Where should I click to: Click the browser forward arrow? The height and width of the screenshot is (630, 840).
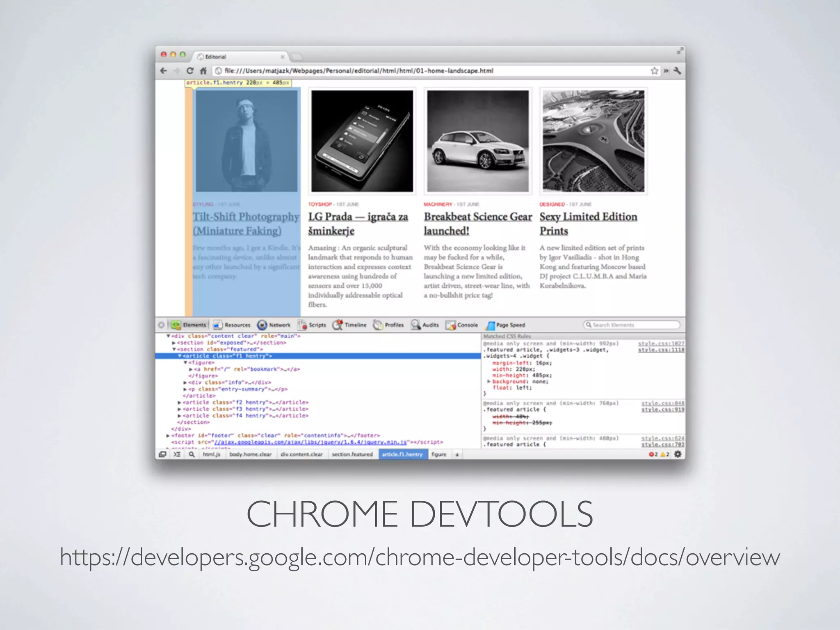(x=177, y=71)
